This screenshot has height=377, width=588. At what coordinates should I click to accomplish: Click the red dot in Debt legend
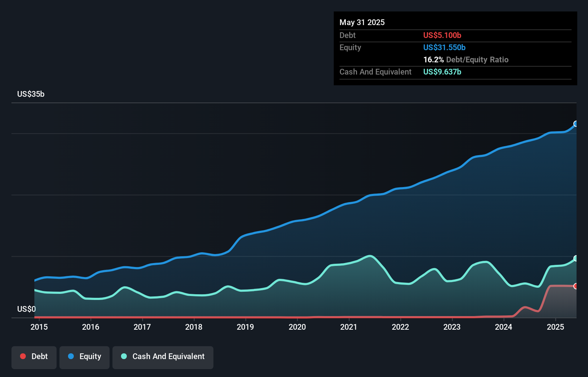pyautogui.click(x=23, y=356)
